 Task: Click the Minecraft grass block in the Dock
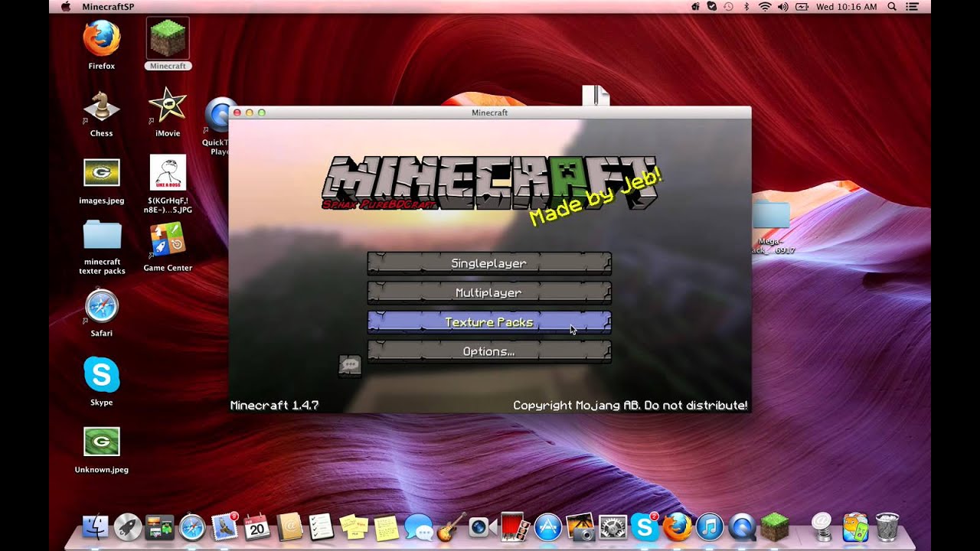pos(775,527)
